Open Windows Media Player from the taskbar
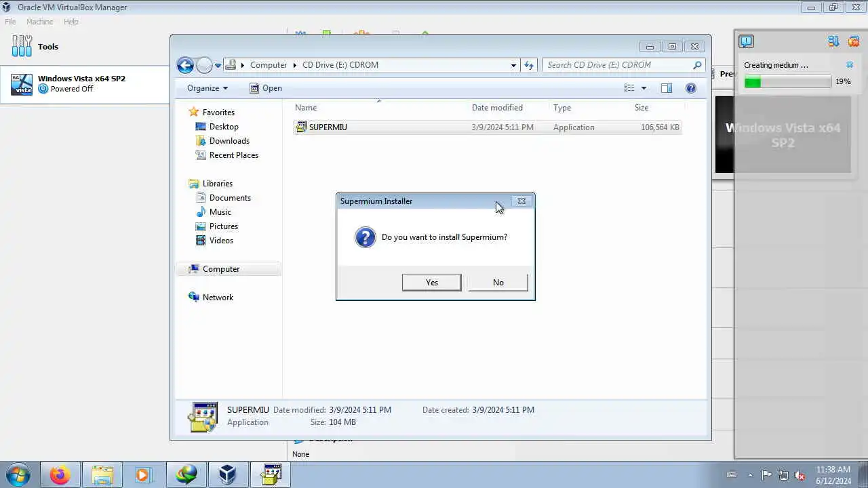Image resolution: width=868 pixels, height=488 pixels. 144,474
